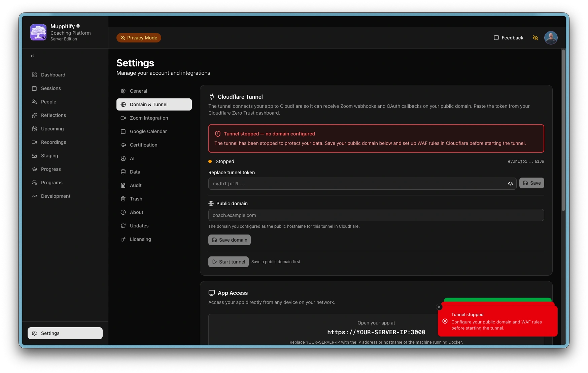Click the Feedback button in header
The height and width of the screenshot is (373, 588).
[508, 38]
